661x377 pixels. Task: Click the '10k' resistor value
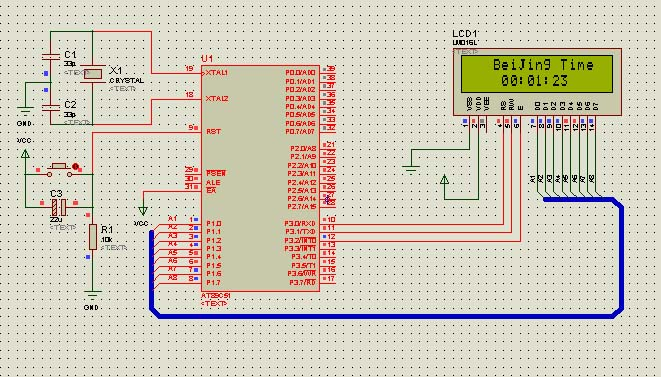[106, 240]
